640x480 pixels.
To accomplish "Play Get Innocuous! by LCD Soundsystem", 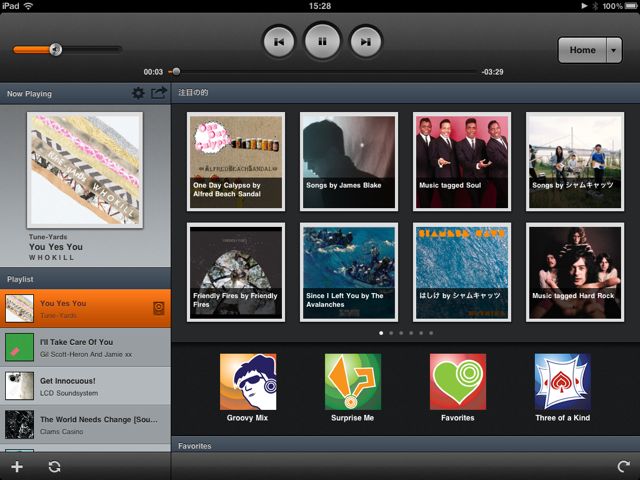I will tap(85, 386).
